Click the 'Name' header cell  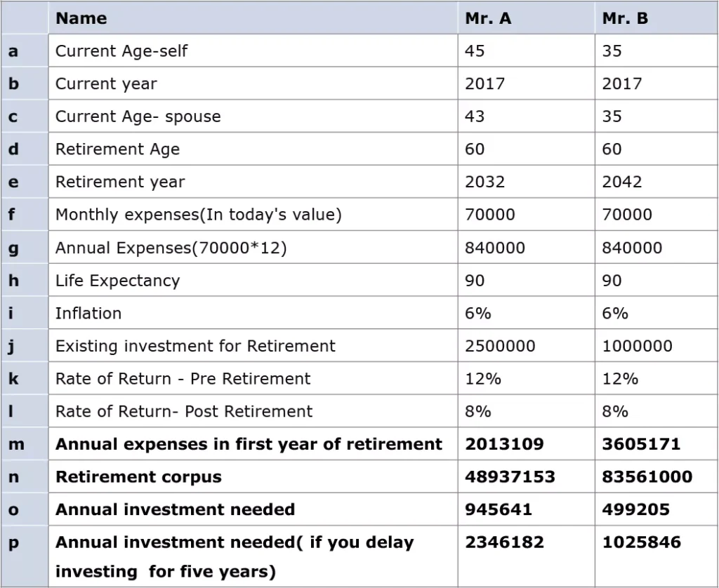[x=81, y=19]
